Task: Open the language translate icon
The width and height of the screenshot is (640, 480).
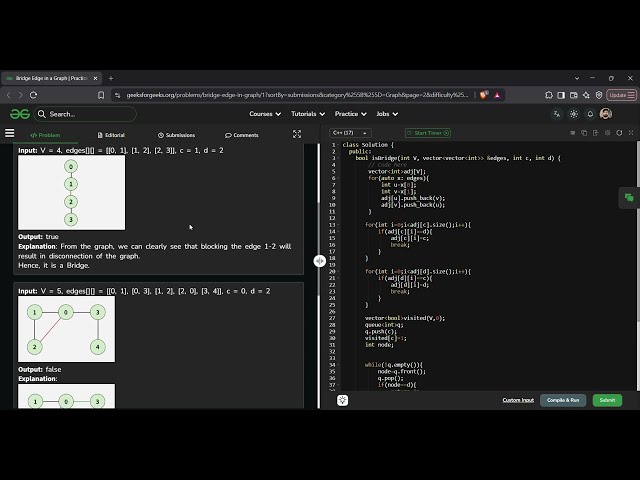Action: (557, 114)
